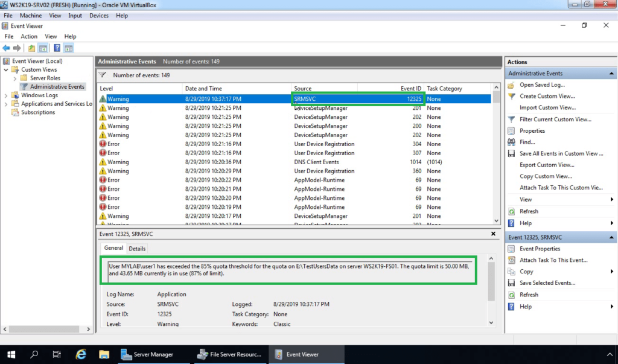Click the preview pane scrollbar down arrow
The width and height of the screenshot is (618, 364).
[x=491, y=322]
